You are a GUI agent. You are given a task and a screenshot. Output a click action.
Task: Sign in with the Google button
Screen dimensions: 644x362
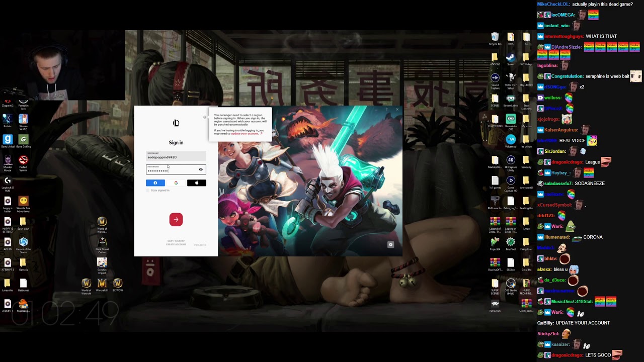[x=176, y=183]
